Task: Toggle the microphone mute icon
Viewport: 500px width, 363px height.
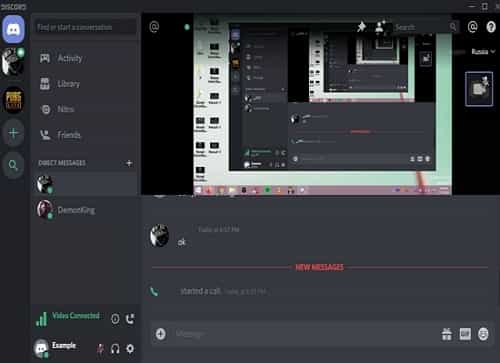Action: pos(100,349)
